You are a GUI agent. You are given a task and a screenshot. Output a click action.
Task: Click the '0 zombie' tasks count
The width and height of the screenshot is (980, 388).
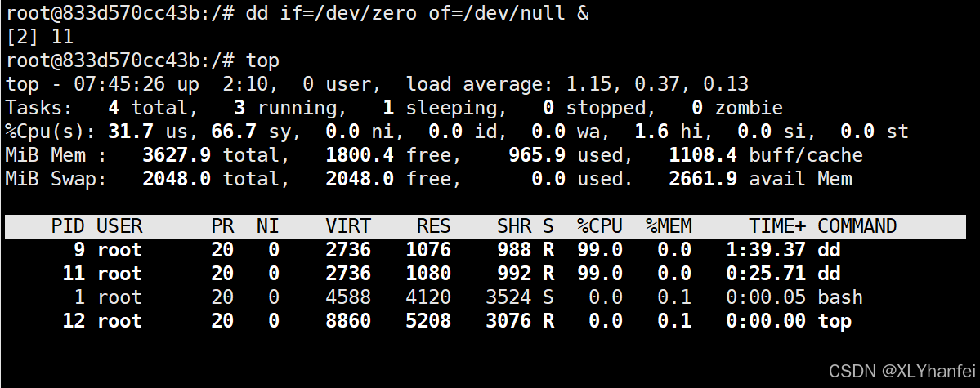[x=737, y=108]
